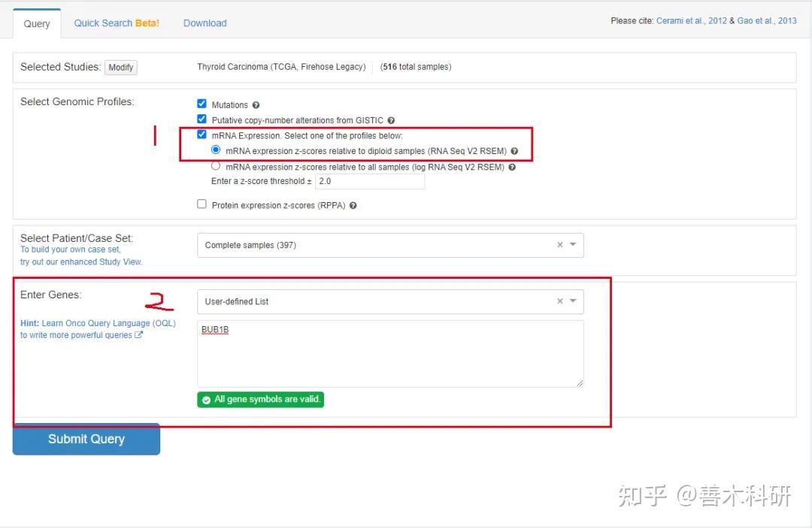Click the Modify studies button
812x529 pixels.
(x=120, y=68)
